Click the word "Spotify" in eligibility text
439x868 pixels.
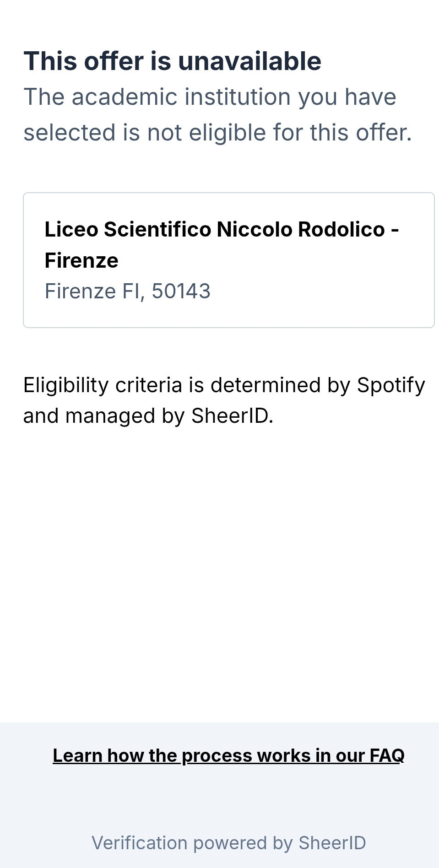coord(391,385)
